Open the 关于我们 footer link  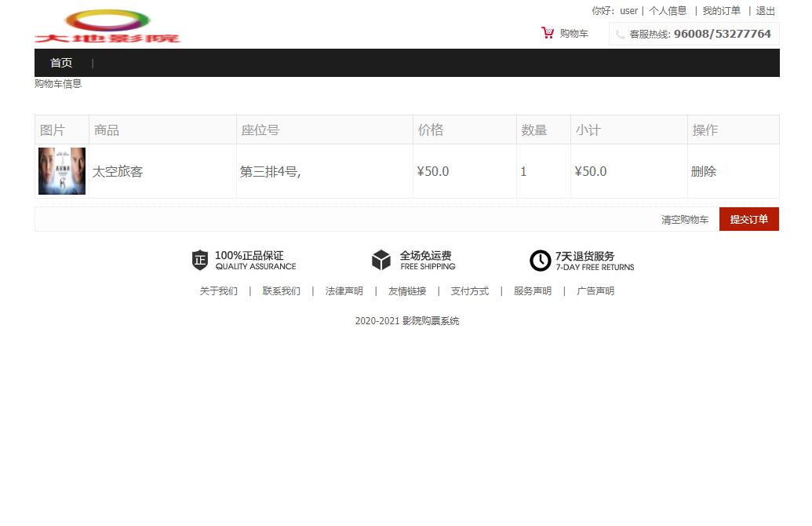click(218, 290)
